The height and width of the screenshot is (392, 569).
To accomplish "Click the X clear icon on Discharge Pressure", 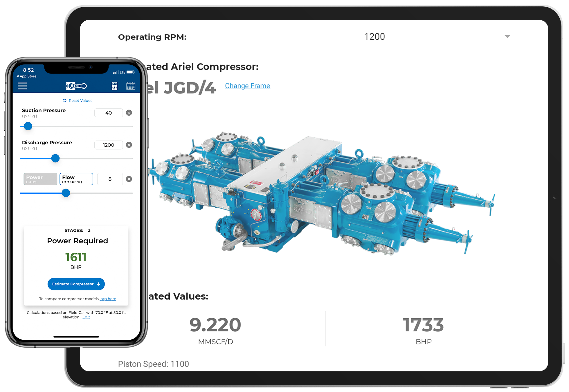I will 129,145.
